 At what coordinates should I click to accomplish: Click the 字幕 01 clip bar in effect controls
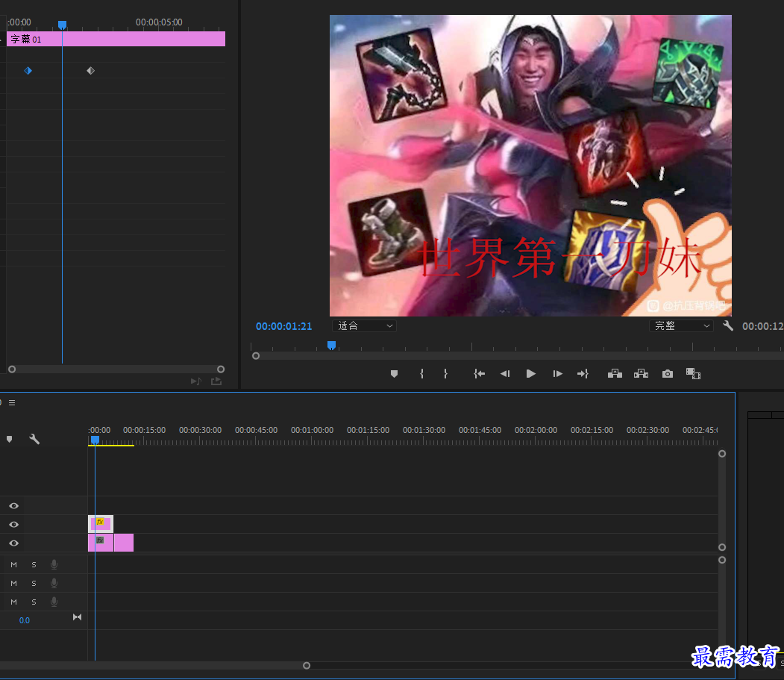tap(116, 39)
